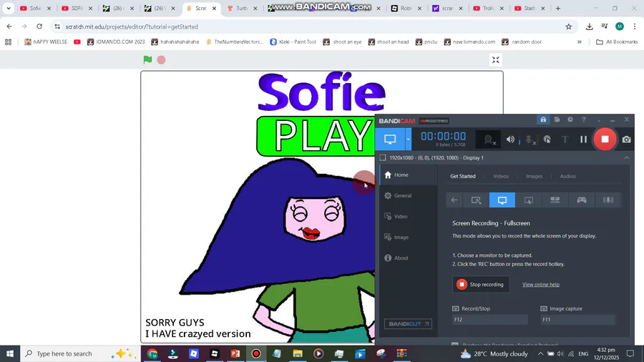Open Bandicam scheduled recording clock icon
644x362 pixels.
point(570,119)
